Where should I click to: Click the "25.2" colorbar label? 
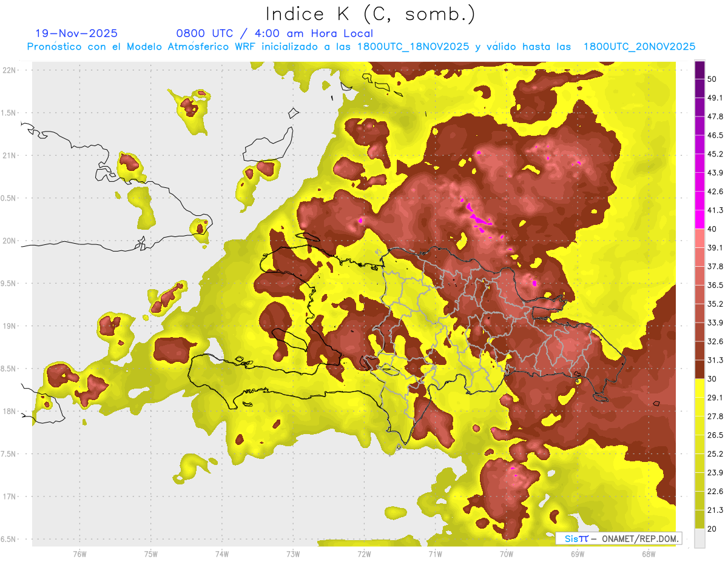(715, 454)
